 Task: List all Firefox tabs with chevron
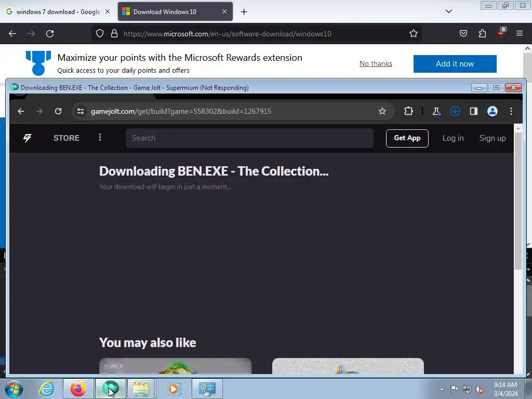pyautogui.click(x=449, y=11)
